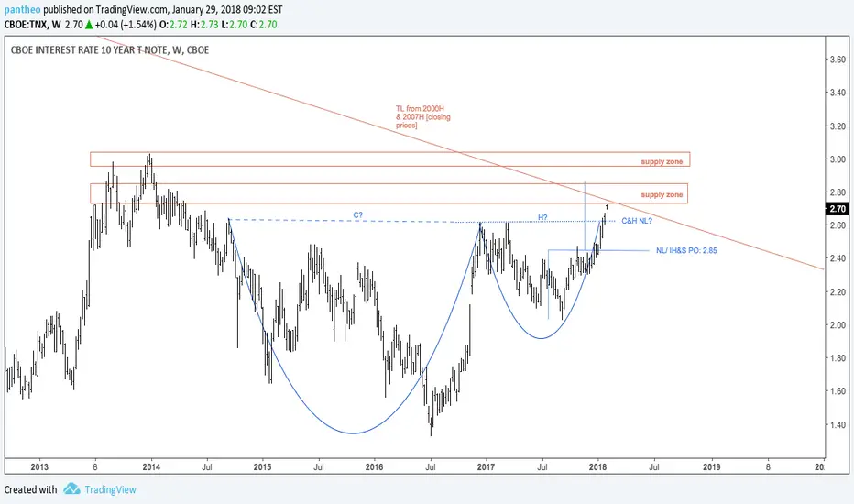Click the 2015 label on time axis

pos(262,467)
